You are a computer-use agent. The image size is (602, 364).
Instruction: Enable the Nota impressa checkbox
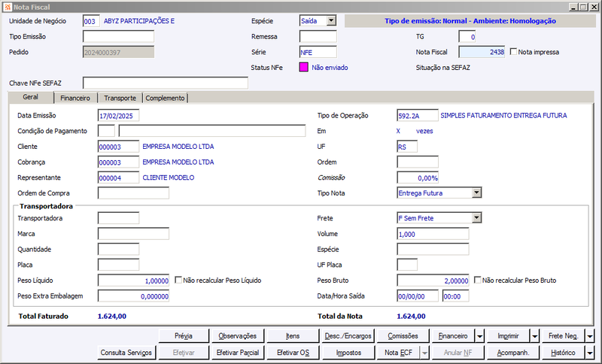pos(513,51)
